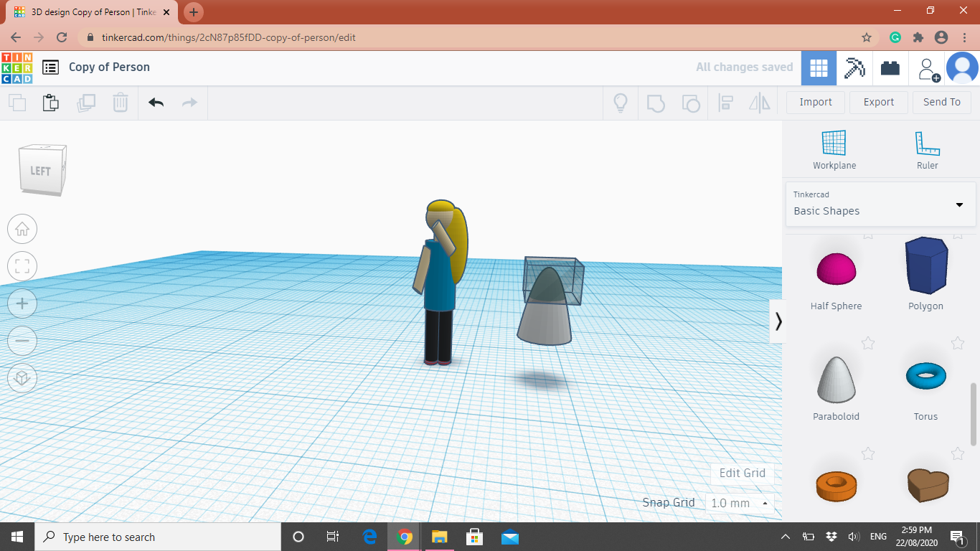Click the Show all lightbulb icon
Viewport: 980px width, 551px height.
pyautogui.click(x=621, y=103)
